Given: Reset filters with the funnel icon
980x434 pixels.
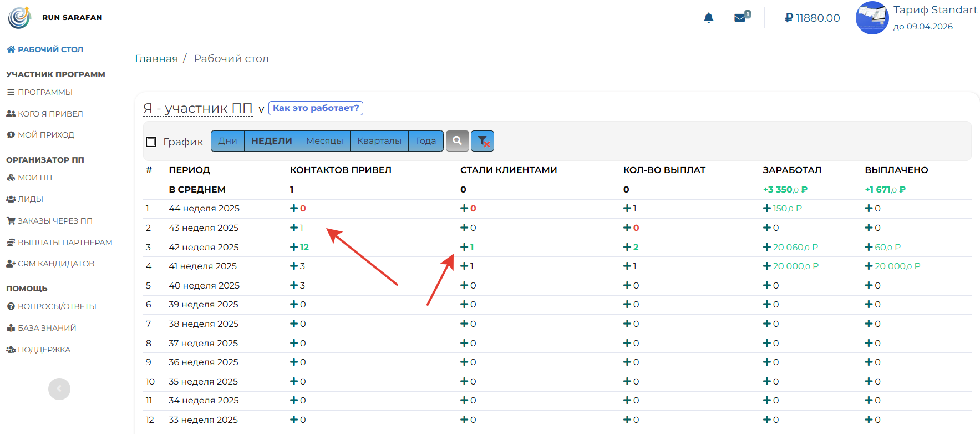Looking at the screenshot, I should tap(483, 141).
